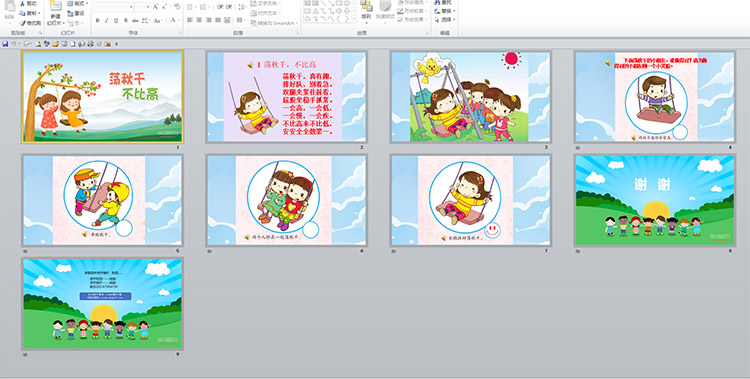Image resolution: width=750 pixels, height=379 pixels.
Task: Click the Replace (替换) button
Action: tap(445, 11)
